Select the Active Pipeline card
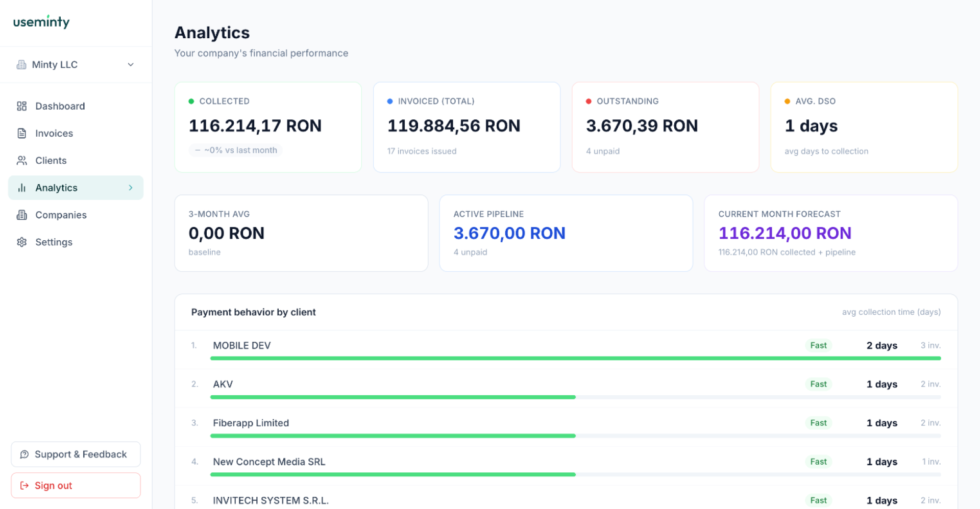 point(566,233)
